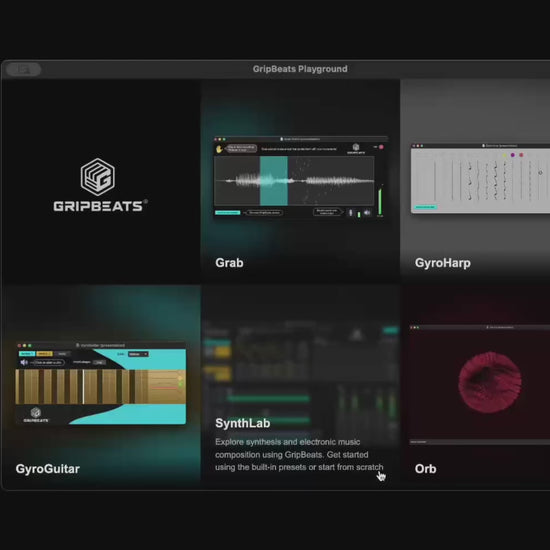Click the green level meter in Grab preview
Viewport: 550px width, 550px height.
[380, 201]
